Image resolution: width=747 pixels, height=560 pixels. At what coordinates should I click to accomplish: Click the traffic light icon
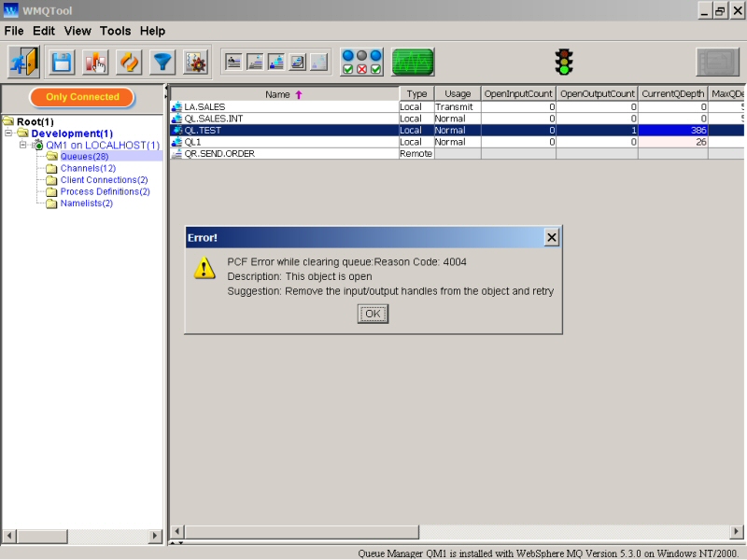[564, 62]
